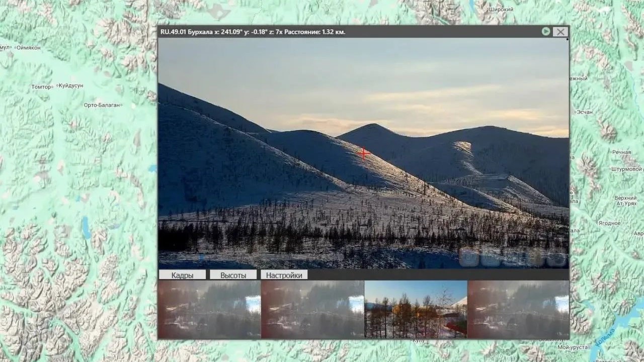Click the Оймякон place label on map

(28, 48)
